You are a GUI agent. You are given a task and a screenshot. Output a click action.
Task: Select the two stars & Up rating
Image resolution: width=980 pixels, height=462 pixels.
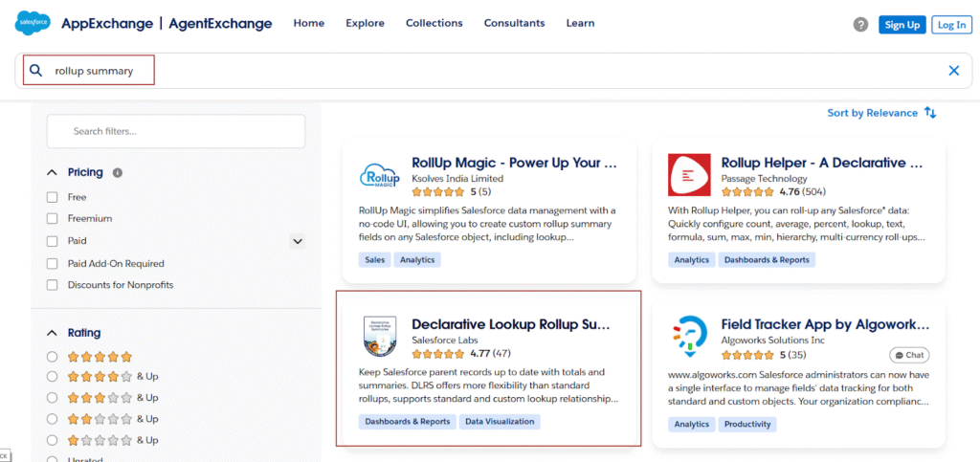[x=52, y=419]
